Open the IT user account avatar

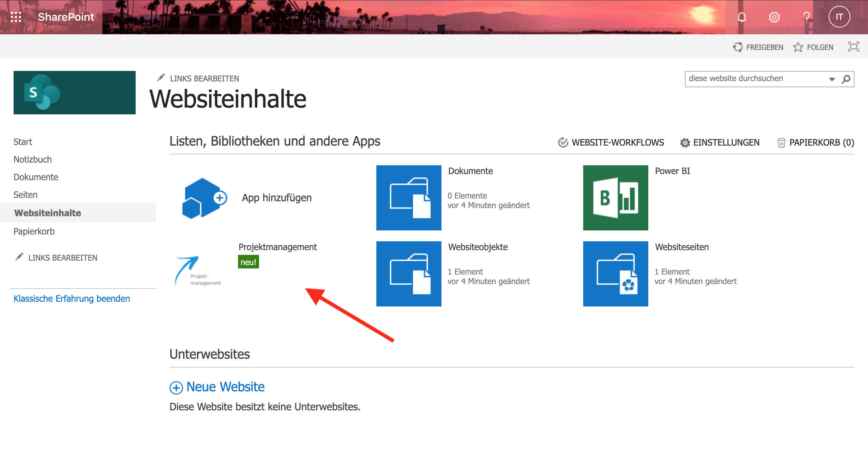[839, 17]
